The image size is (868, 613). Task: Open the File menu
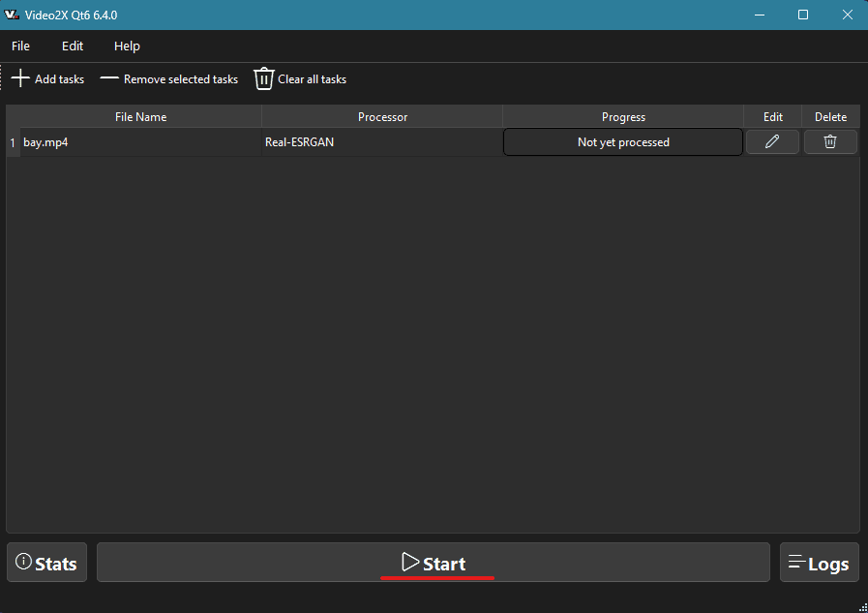coord(20,46)
